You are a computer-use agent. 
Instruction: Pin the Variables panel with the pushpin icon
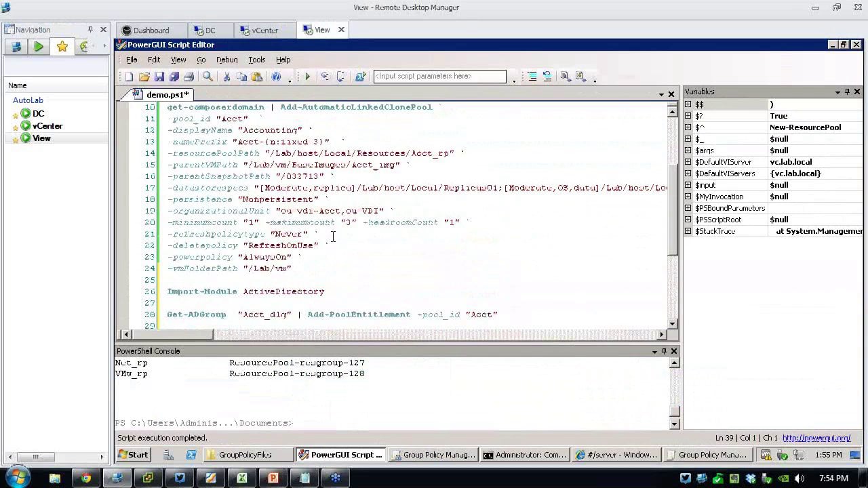pos(847,91)
